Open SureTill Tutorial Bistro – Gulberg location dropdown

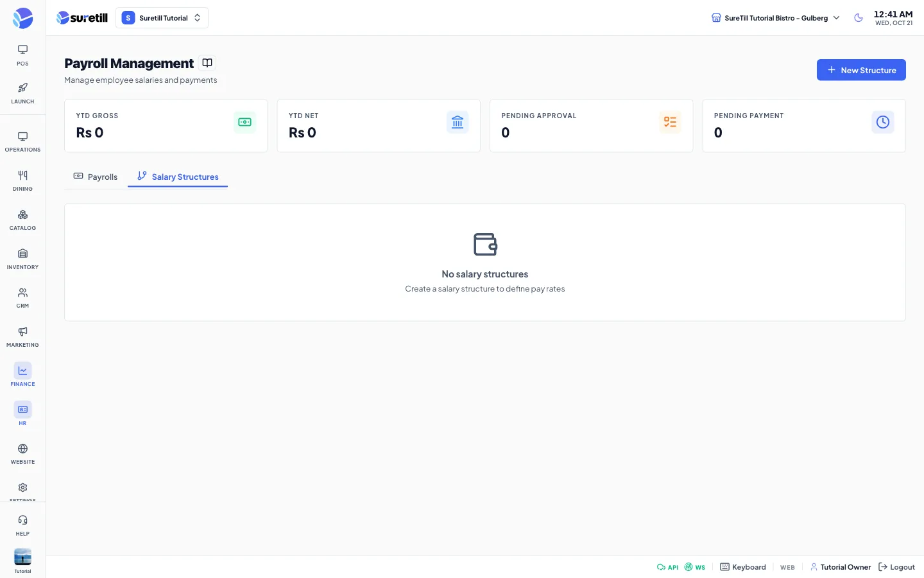776,18
